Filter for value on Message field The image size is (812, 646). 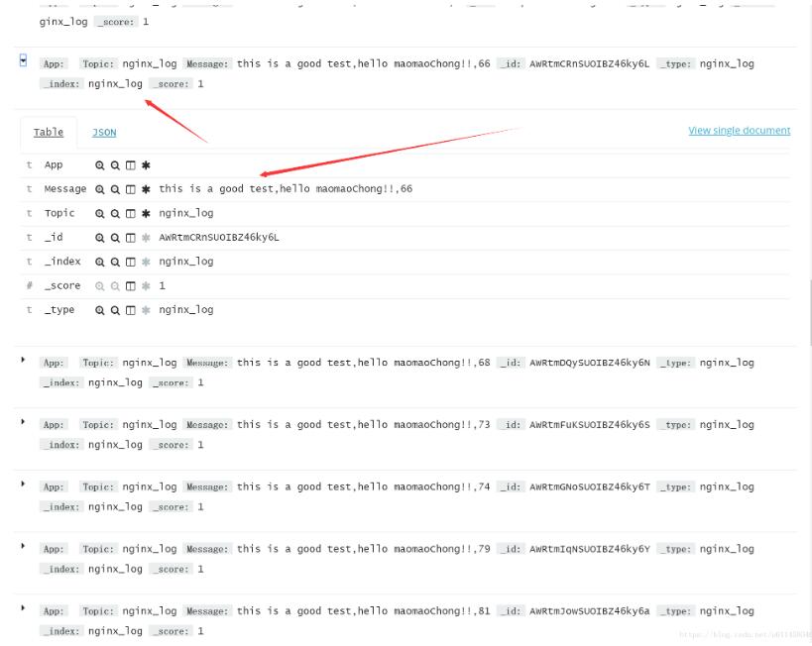coord(100,189)
